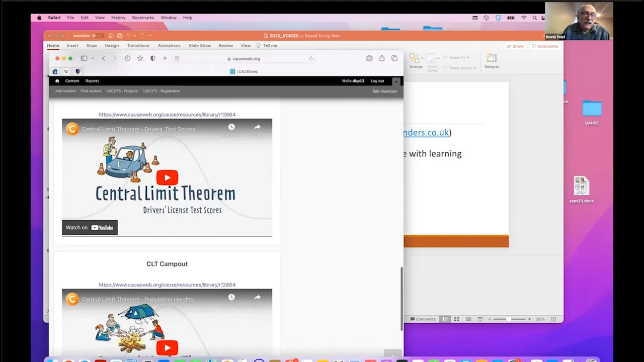Open the Safari share icon

coord(382,58)
